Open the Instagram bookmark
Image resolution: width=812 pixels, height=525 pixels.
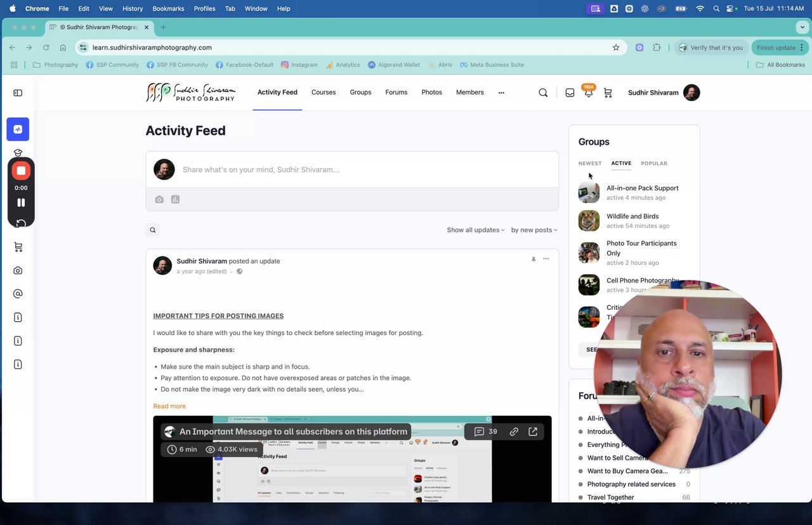[299, 65]
